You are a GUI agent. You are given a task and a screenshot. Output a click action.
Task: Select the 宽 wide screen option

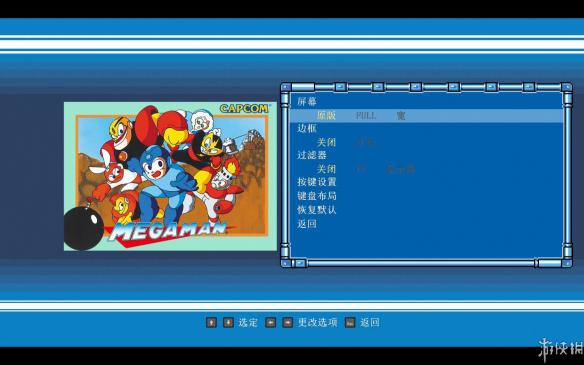(x=401, y=116)
